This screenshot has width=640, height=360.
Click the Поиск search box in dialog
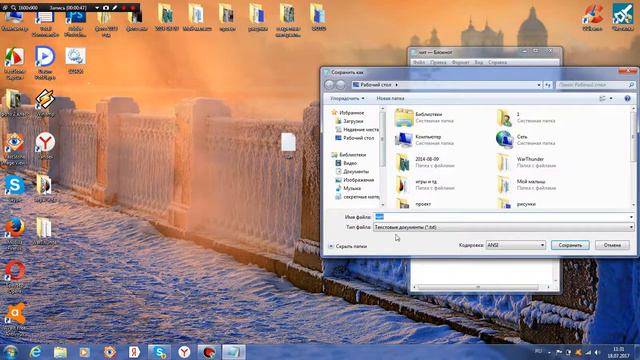pyautogui.click(x=596, y=85)
